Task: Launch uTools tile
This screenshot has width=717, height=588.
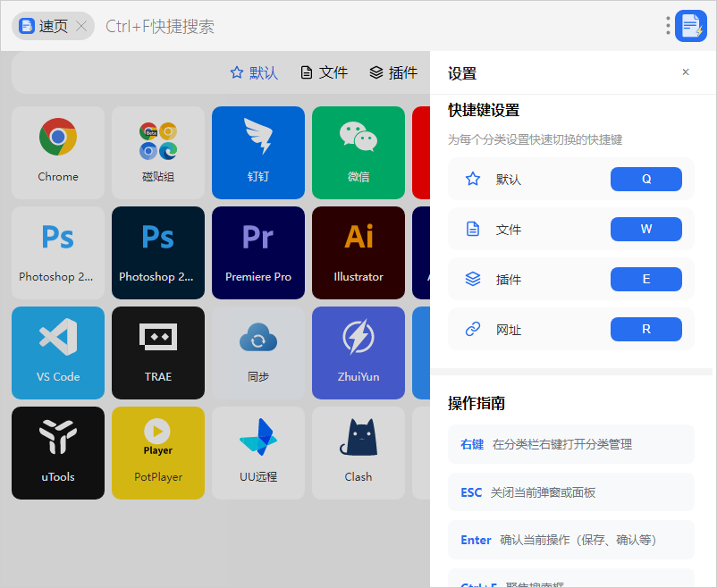Action: [58, 453]
